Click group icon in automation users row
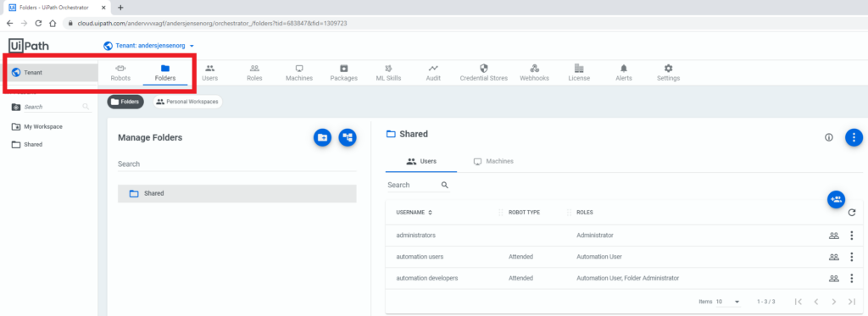The height and width of the screenshot is (316, 868). (834, 257)
